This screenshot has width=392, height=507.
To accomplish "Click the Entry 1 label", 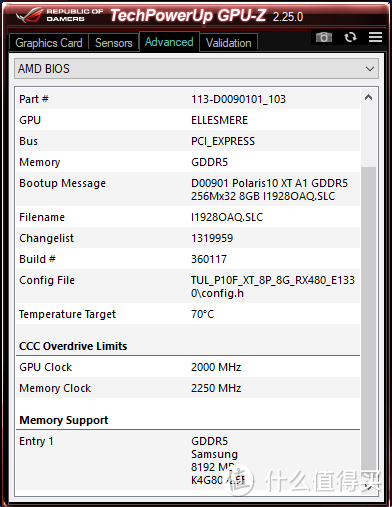I will (36, 441).
